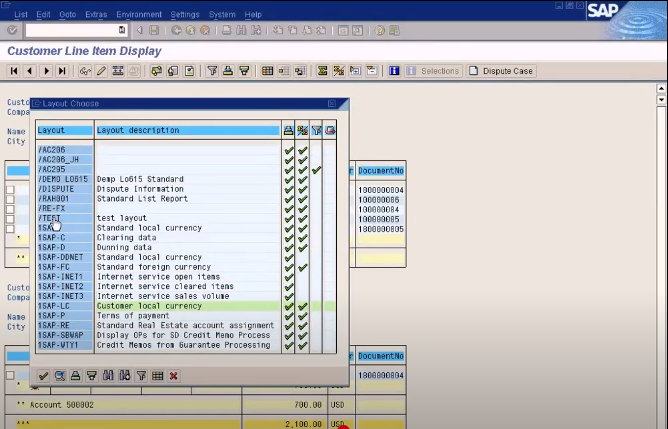Click the Total sigma icon
668x429 pixels.
tap(322, 71)
